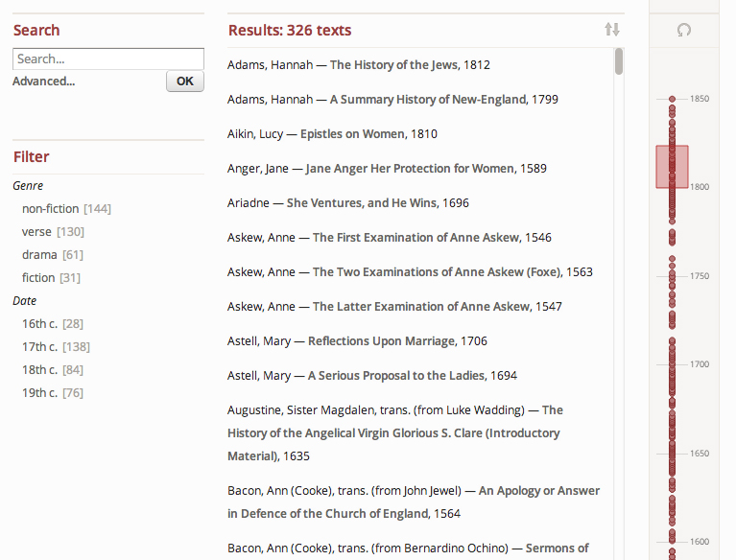Filter results by verse genre
736x560 pixels.
tap(38, 231)
